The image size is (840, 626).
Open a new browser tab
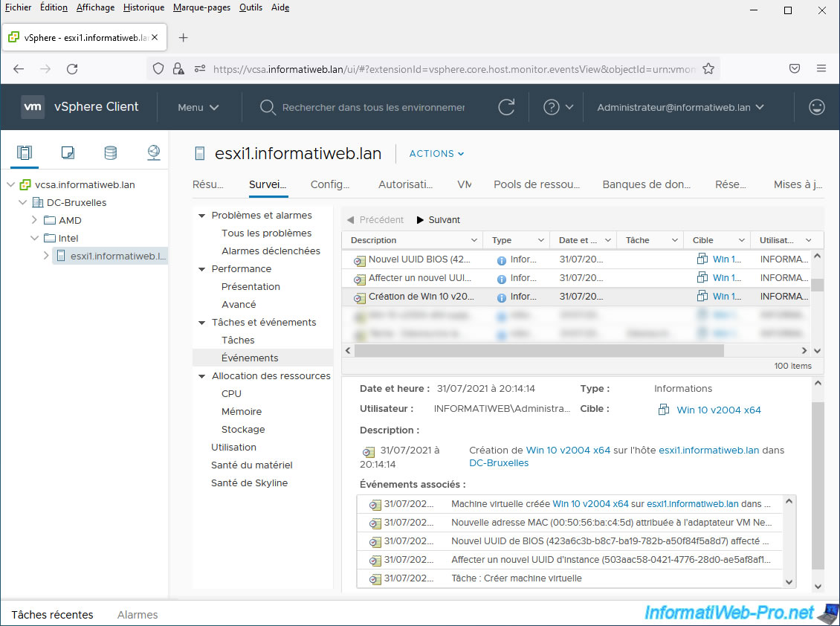pos(183,37)
